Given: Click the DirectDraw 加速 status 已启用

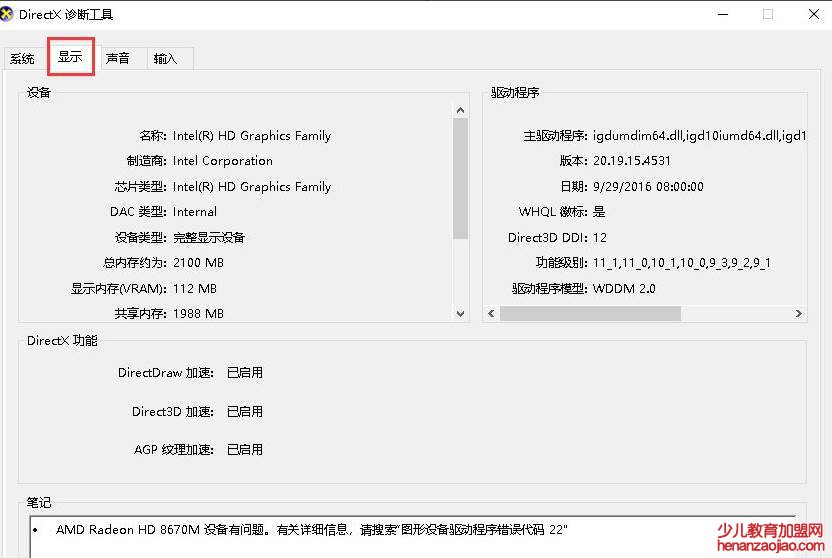Looking at the screenshot, I should (x=245, y=373).
